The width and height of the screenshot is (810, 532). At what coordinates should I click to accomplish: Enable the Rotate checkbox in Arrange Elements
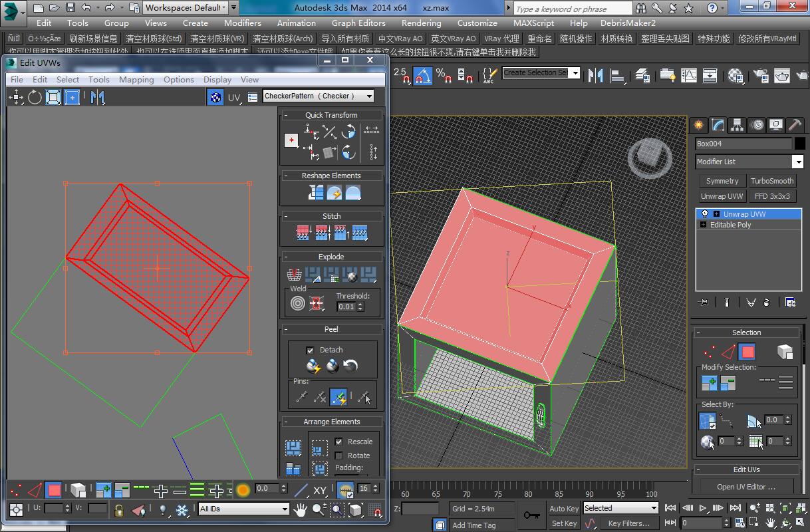click(339, 456)
